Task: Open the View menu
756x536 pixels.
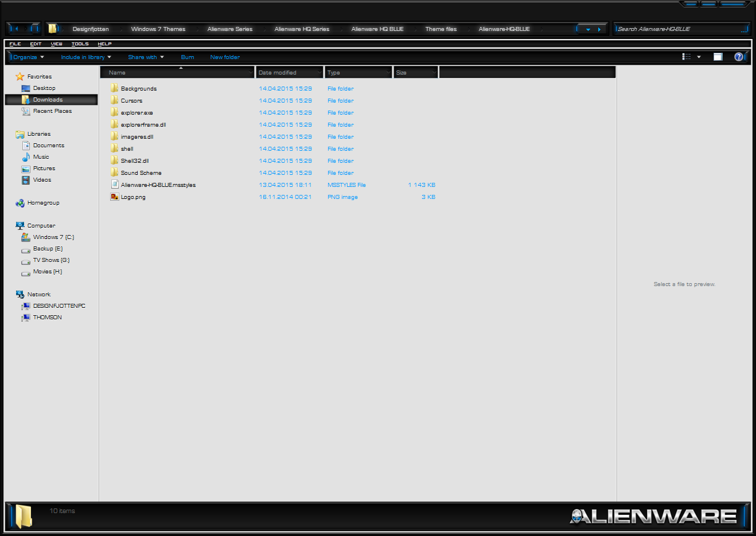Action: coord(56,44)
